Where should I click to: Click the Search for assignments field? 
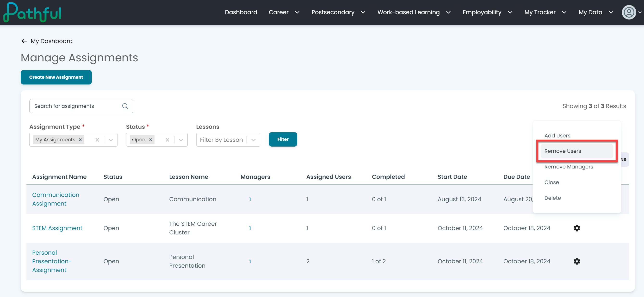[81, 106]
